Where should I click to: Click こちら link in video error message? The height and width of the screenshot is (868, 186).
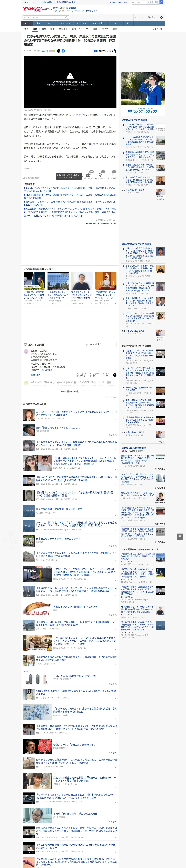(x=74, y=85)
